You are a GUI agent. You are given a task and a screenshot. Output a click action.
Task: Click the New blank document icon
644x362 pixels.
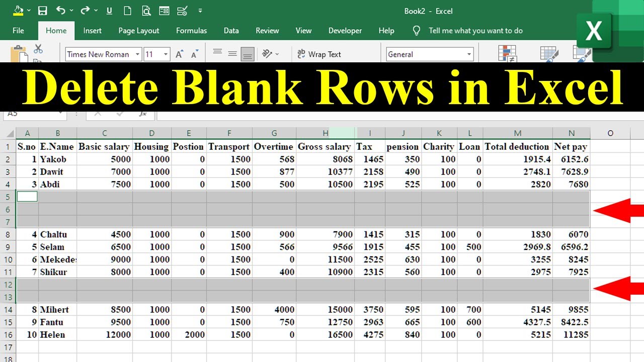pos(128,11)
